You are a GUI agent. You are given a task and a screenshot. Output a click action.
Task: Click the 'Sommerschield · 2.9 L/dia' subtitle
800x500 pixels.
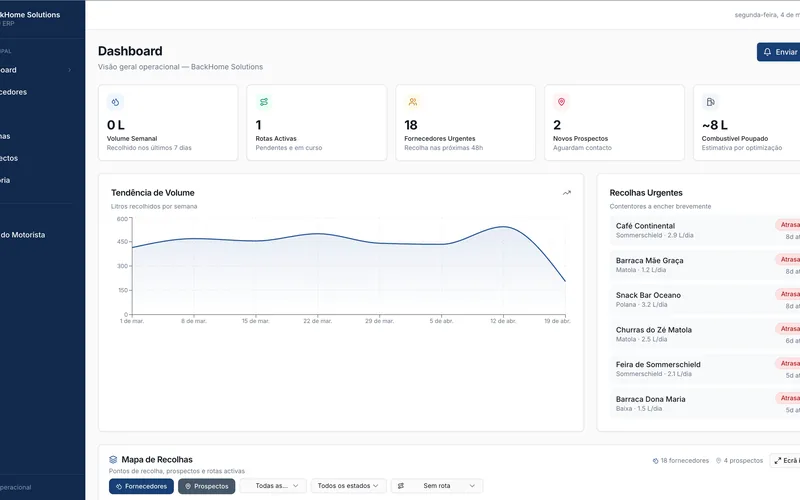tap(654, 235)
